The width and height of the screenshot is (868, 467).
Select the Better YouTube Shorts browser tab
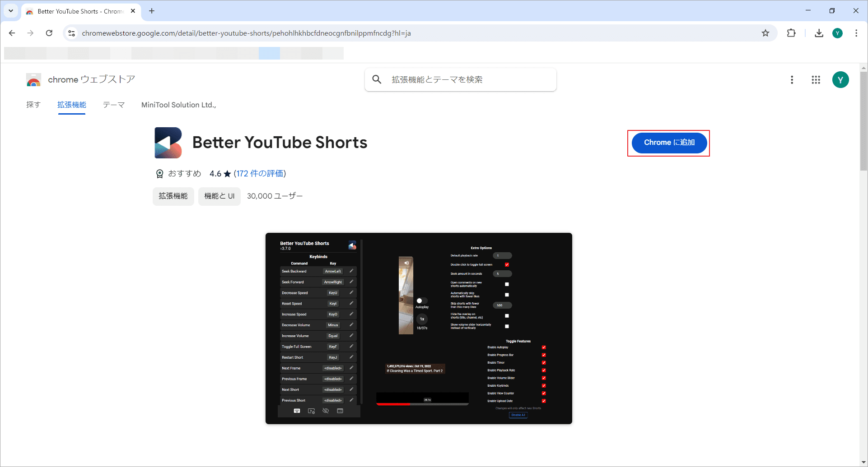tap(81, 11)
